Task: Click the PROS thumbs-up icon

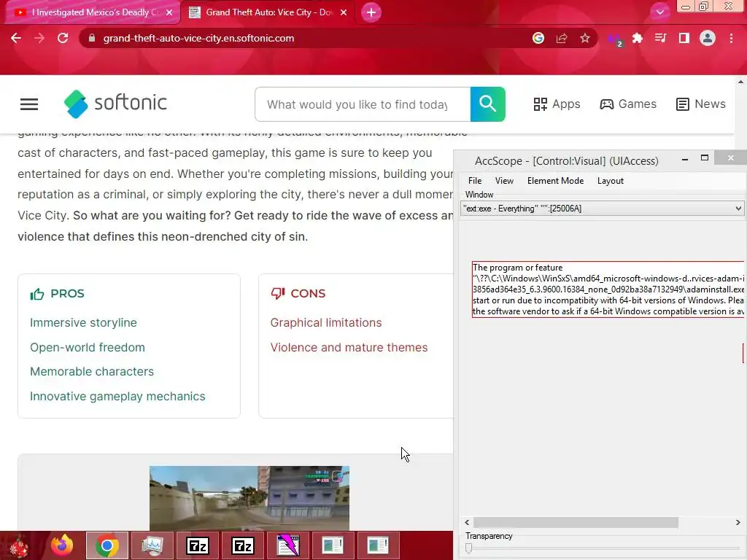Action: tap(36, 294)
